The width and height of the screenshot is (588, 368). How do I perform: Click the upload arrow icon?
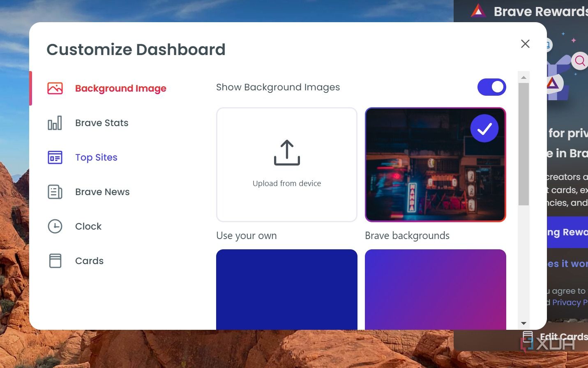287,153
